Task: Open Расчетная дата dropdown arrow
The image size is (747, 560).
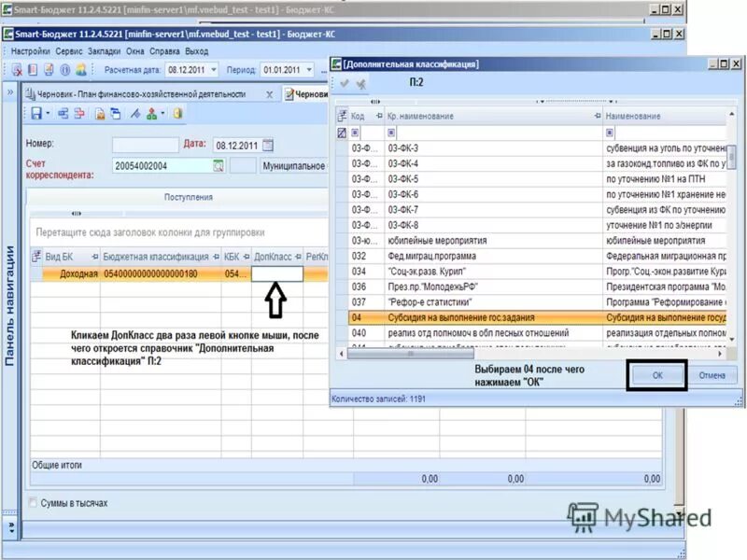Action: [214, 70]
